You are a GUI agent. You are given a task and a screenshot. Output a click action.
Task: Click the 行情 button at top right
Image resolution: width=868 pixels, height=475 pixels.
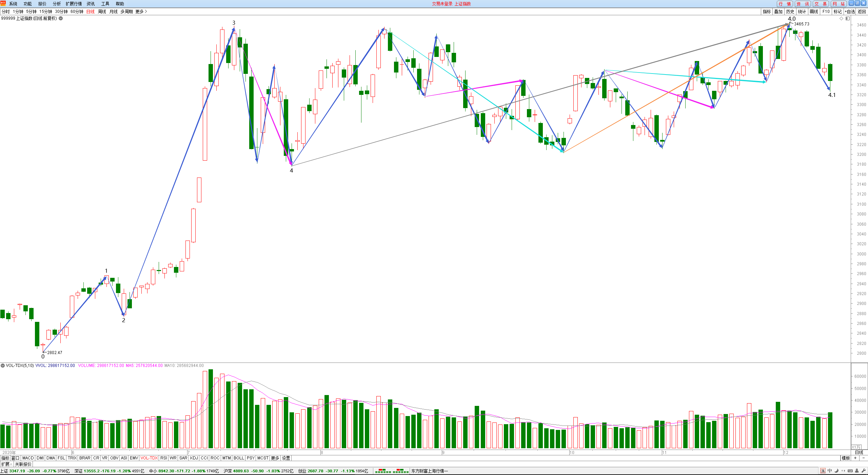785,4
